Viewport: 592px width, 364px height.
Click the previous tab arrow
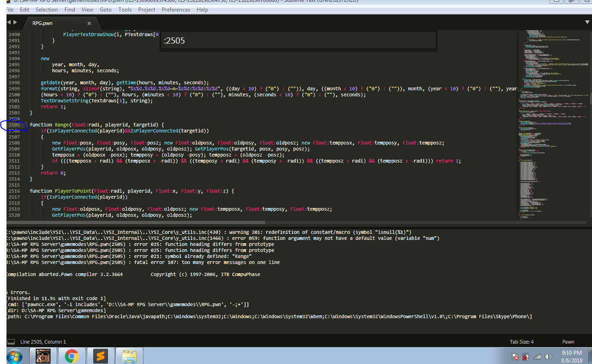pyautogui.click(x=9, y=22)
